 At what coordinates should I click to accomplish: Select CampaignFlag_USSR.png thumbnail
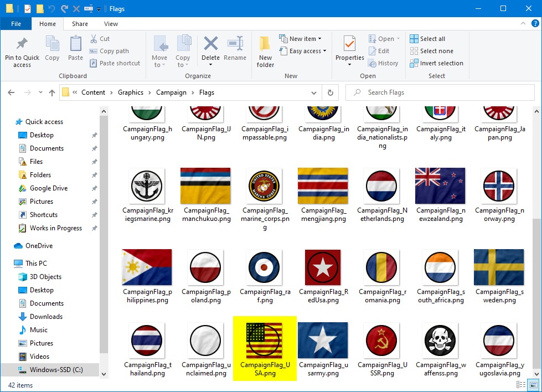[x=381, y=341]
